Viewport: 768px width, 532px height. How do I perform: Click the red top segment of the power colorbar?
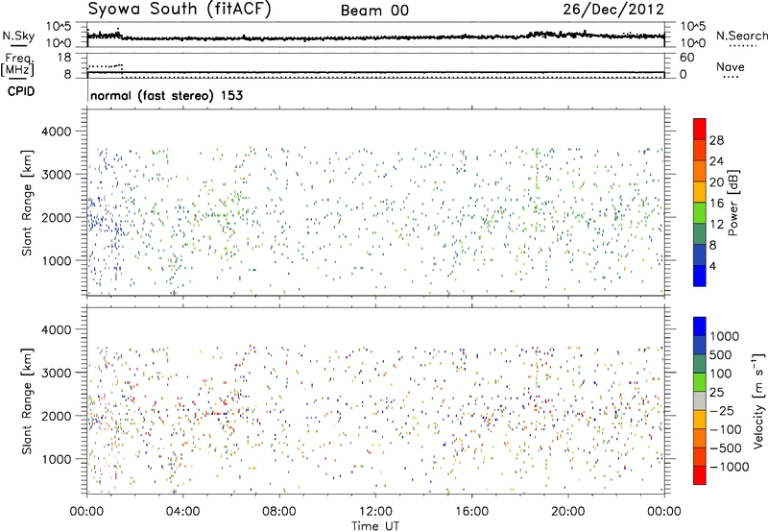point(700,129)
